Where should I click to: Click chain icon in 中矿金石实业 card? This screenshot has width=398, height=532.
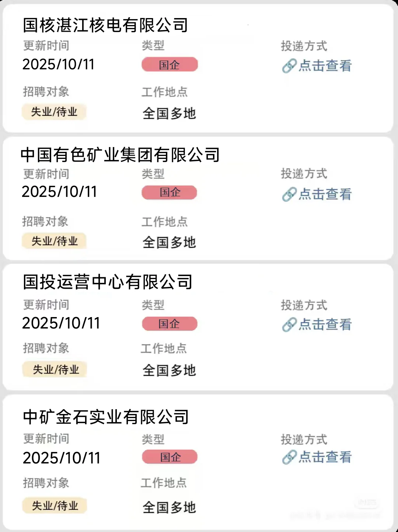(289, 457)
